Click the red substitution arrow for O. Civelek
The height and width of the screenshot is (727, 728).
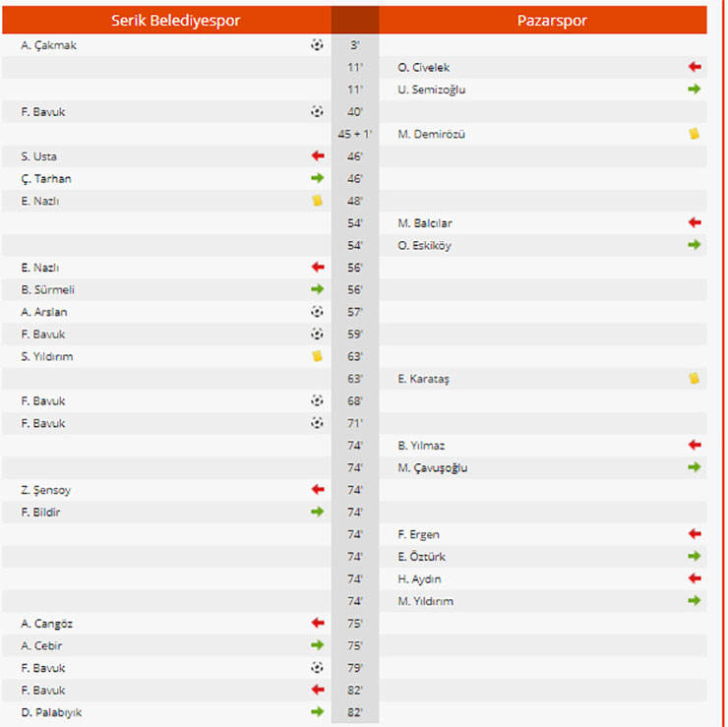[x=695, y=67]
